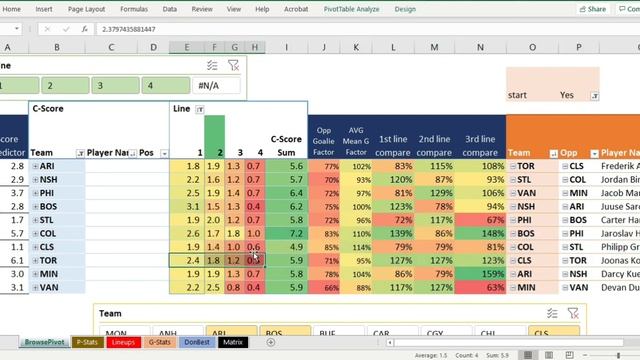Switch to Lineups sheet

[123, 342]
